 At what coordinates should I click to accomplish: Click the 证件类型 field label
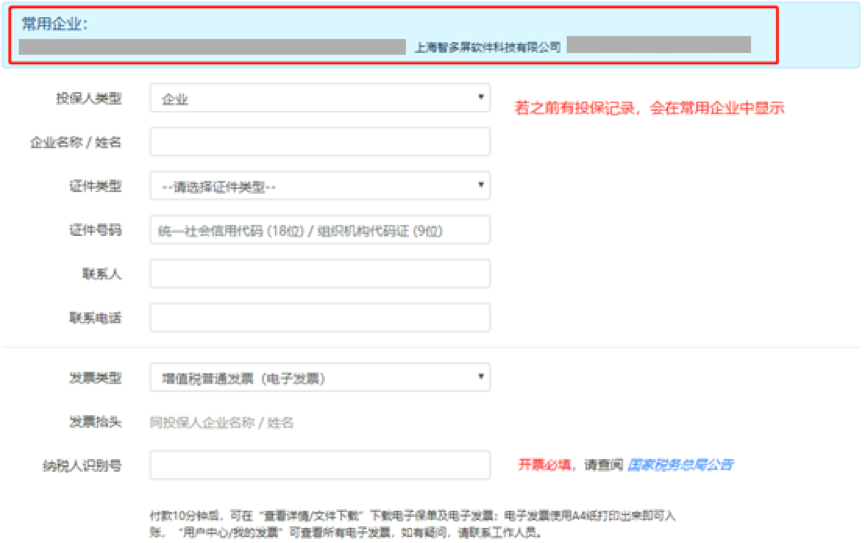94,186
